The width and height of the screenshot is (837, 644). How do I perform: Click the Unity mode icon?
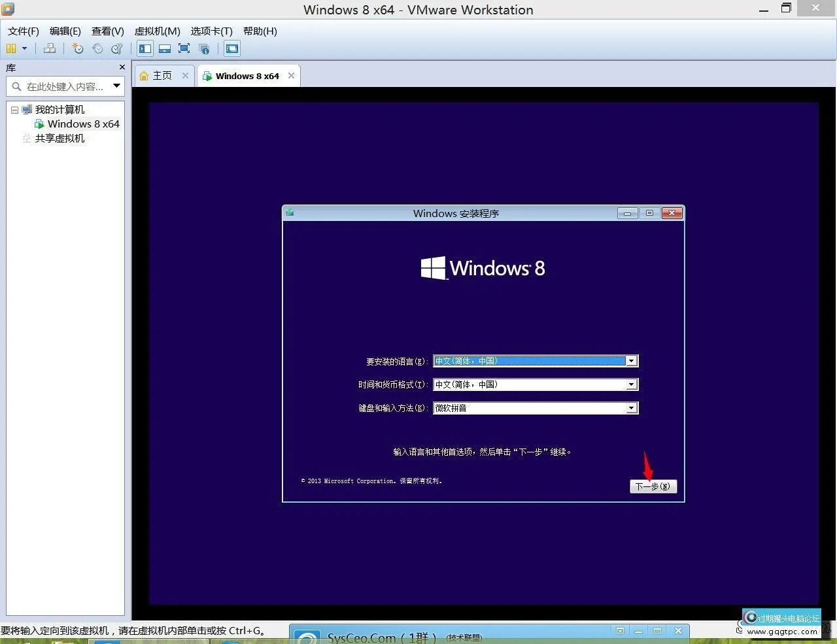(x=204, y=48)
